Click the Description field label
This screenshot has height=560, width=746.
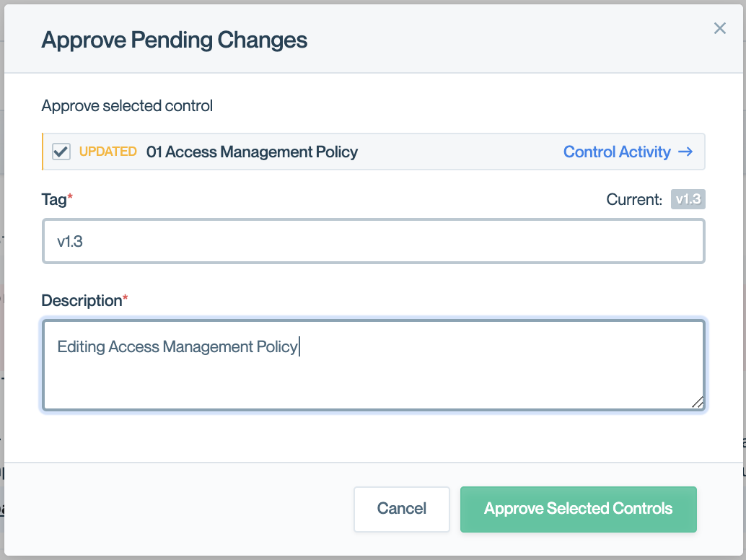pos(82,300)
